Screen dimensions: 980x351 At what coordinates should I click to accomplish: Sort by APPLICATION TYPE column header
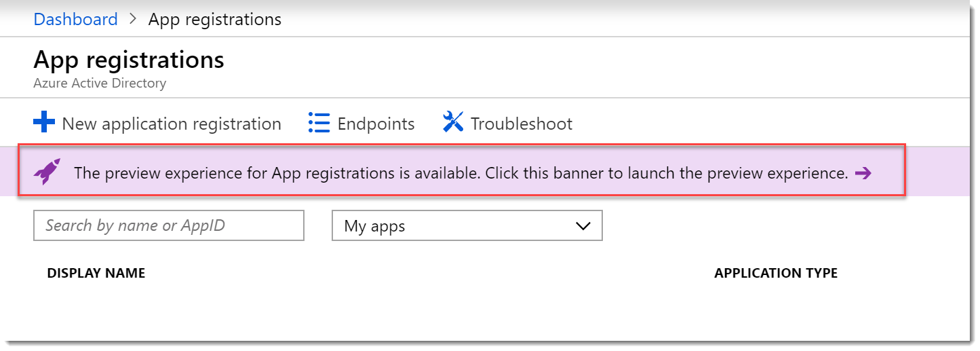[776, 273]
